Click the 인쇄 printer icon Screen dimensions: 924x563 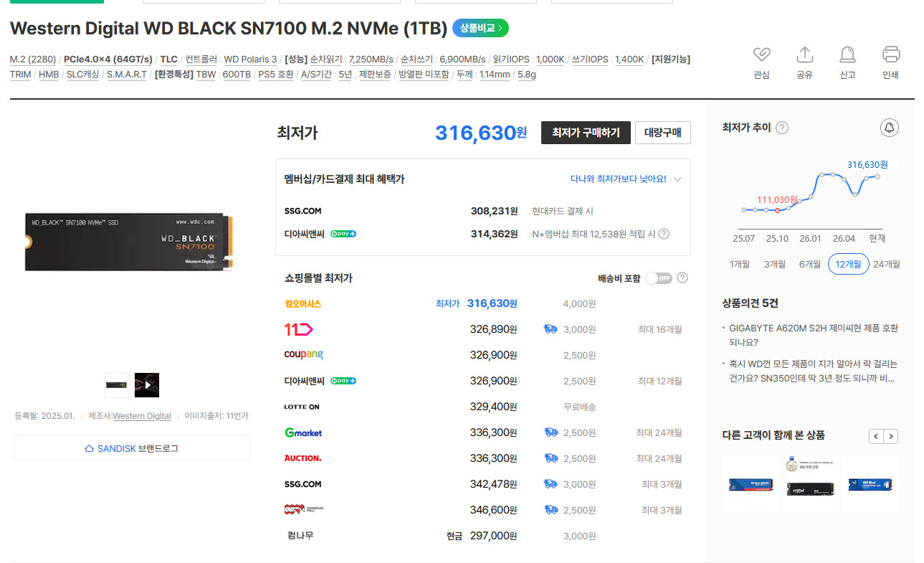(891, 55)
